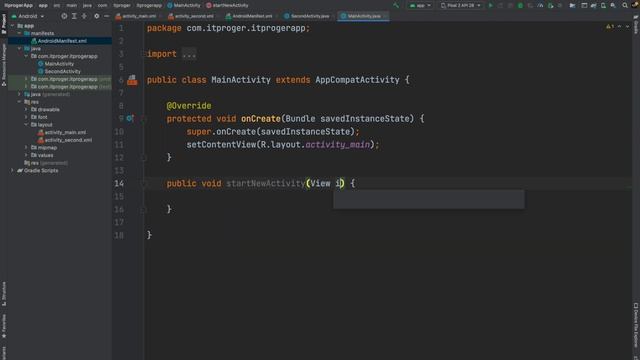The height and width of the screenshot is (360, 640).
Task: Open the Device File Explorer side tab
Action: pyautogui.click(x=636, y=325)
